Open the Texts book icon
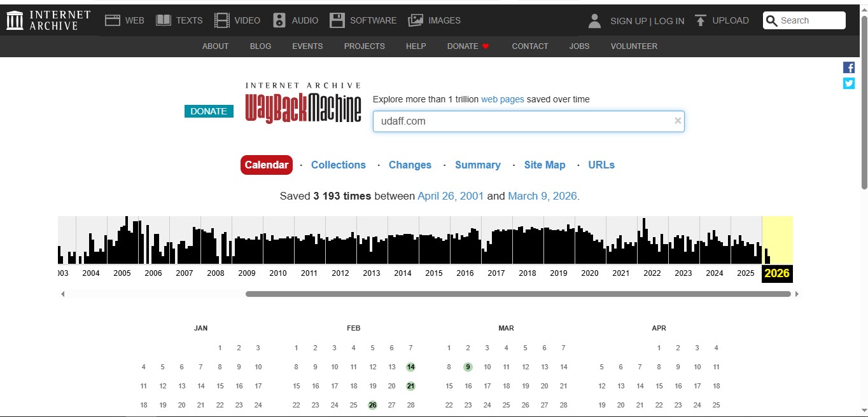 tap(164, 20)
